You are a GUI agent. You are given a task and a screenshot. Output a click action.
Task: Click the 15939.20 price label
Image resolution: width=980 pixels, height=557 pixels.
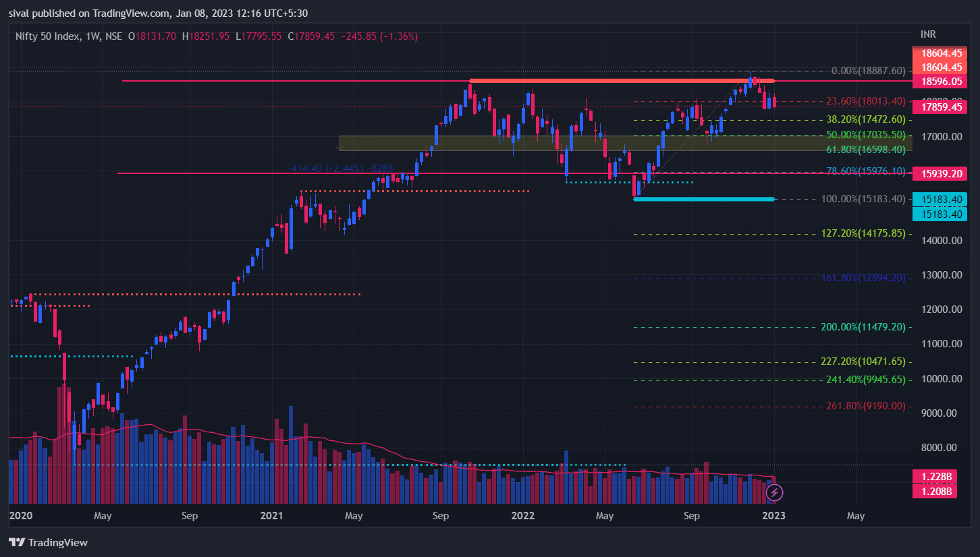pos(939,173)
